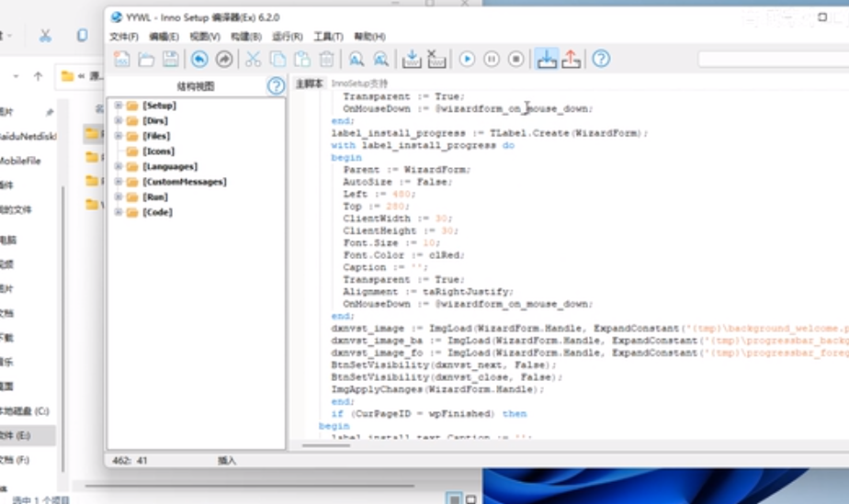Click the Save (floppy disk) toolbar icon
849x504 pixels.
tap(171, 59)
